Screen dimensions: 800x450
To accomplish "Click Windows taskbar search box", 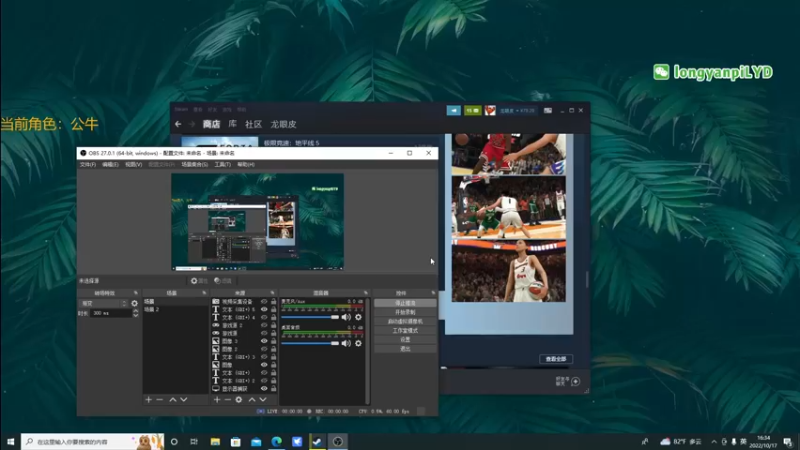I will [92, 442].
